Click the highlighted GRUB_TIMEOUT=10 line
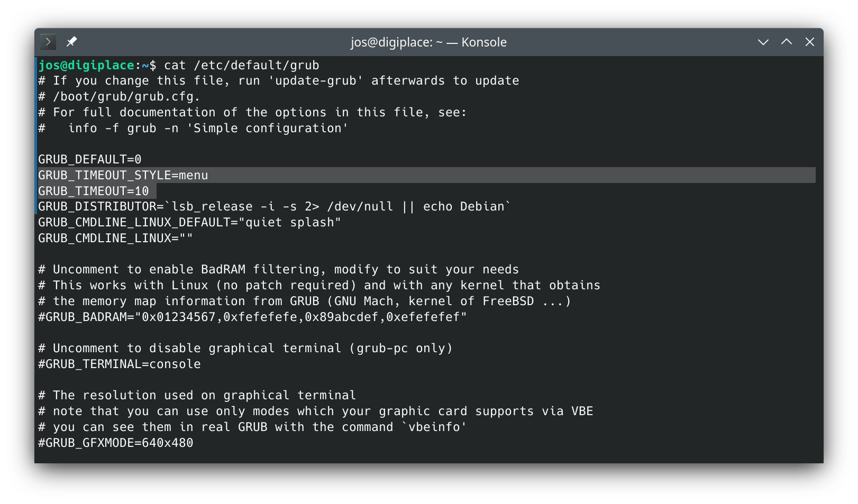This screenshot has width=858, height=504. click(x=94, y=191)
